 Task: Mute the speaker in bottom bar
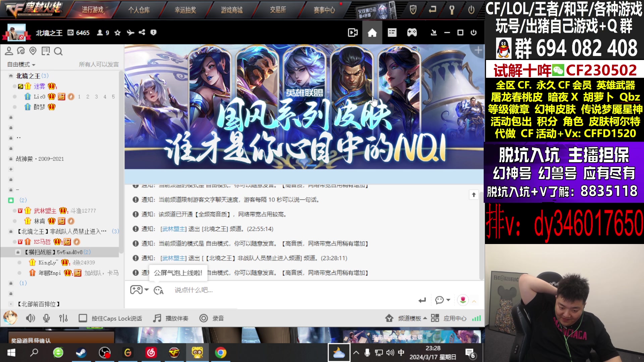30,318
